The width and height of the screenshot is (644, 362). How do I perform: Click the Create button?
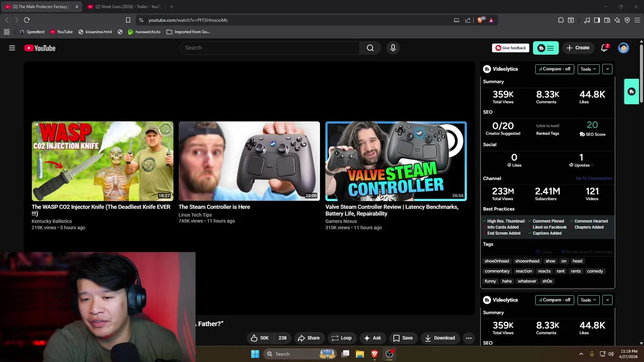pos(578,48)
